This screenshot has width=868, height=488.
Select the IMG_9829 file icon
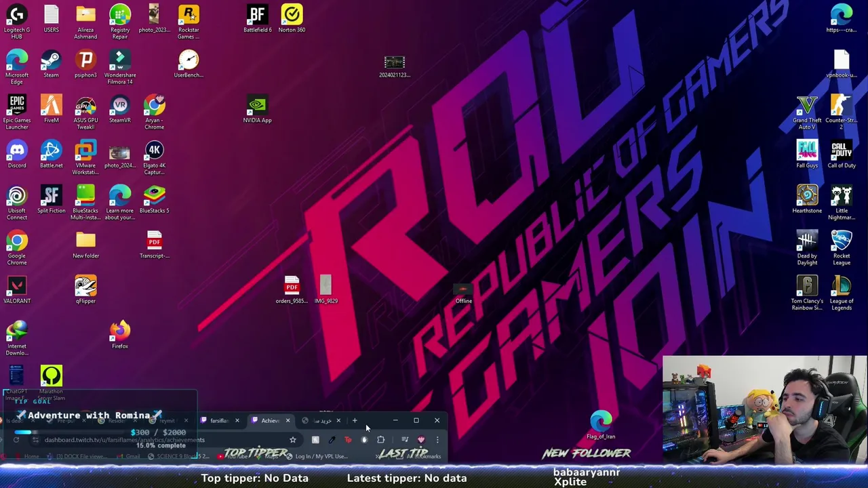(x=325, y=290)
